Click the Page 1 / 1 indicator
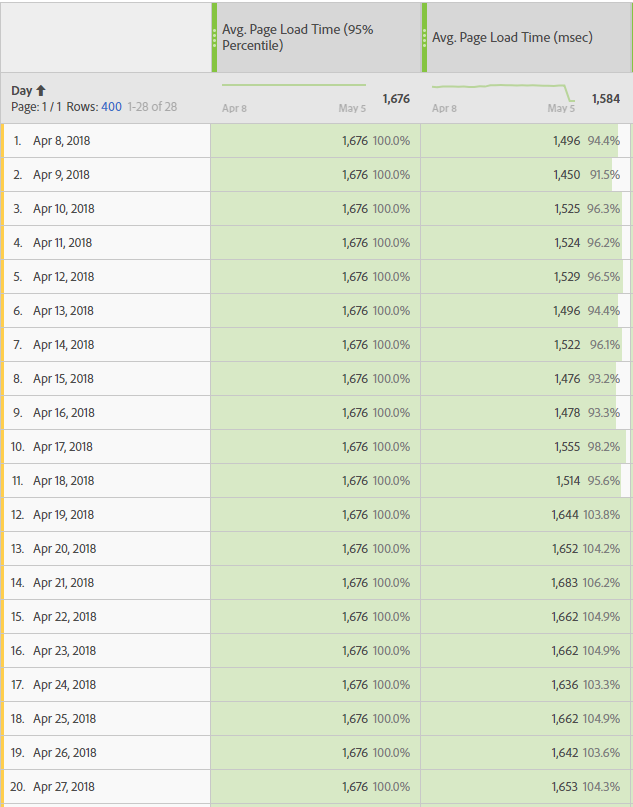633x807 pixels. point(38,106)
